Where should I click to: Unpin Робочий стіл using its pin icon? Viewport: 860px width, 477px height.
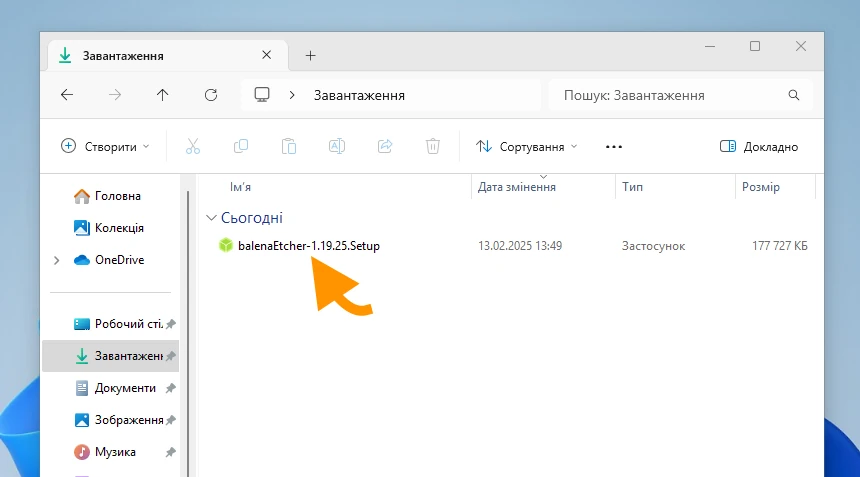click(171, 324)
